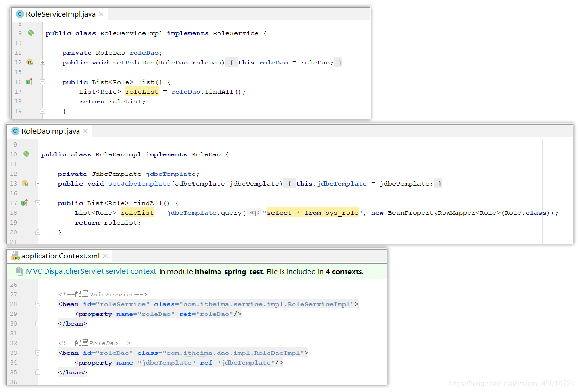The width and height of the screenshot is (578, 392).
Task: Click the Java class icon on RoleServiceImpl.java tab
Action: [19, 14]
